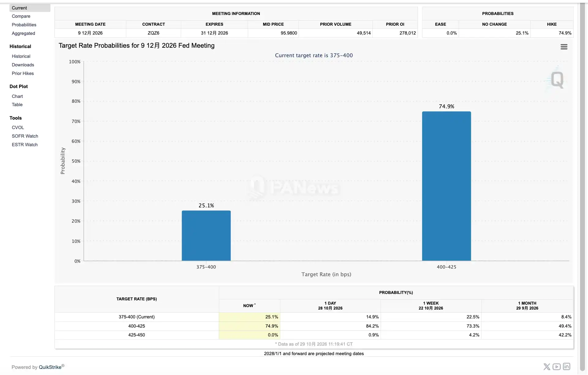The height and width of the screenshot is (375, 588).
Task: Open Prior Hikes page
Action: [23, 73]
